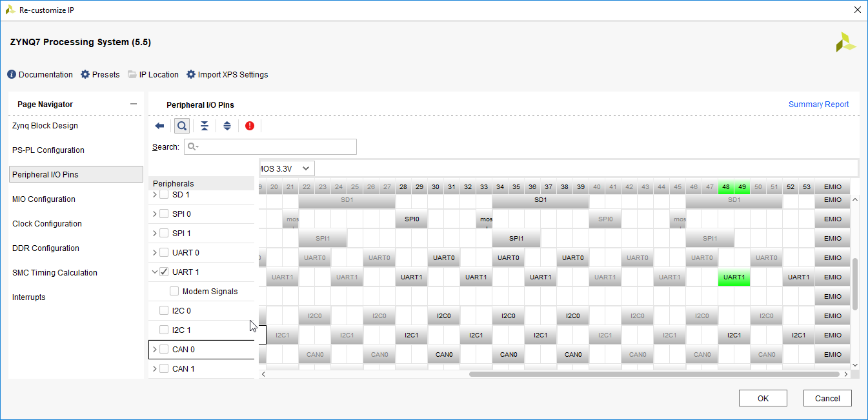868x420 pixels.
Task: Expand the CAN 1 tree row
Action: [154, 368]
